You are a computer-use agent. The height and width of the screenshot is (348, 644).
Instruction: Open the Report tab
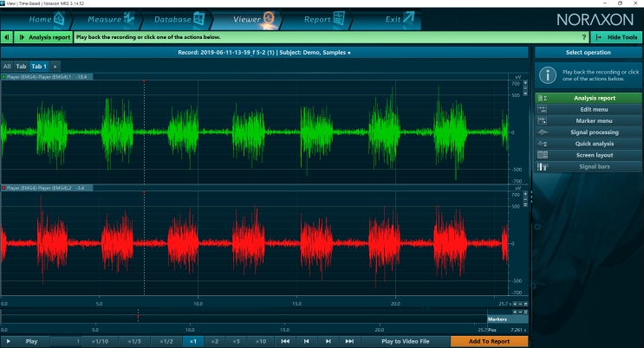click(316, 19)
